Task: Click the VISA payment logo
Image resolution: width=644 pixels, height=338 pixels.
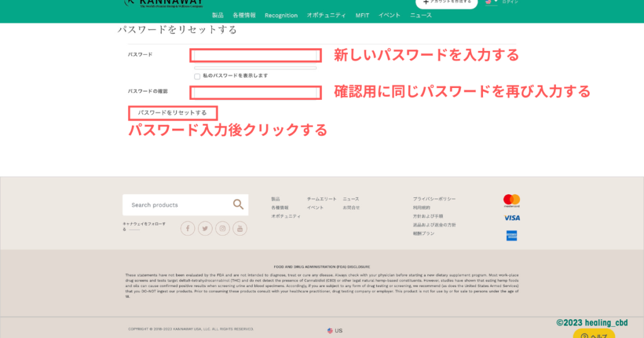Action: click(x=511, y=218)
